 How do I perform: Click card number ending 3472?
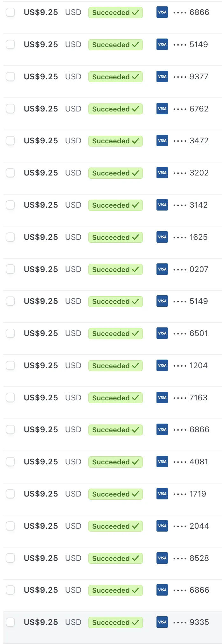[x=191, y=140]
